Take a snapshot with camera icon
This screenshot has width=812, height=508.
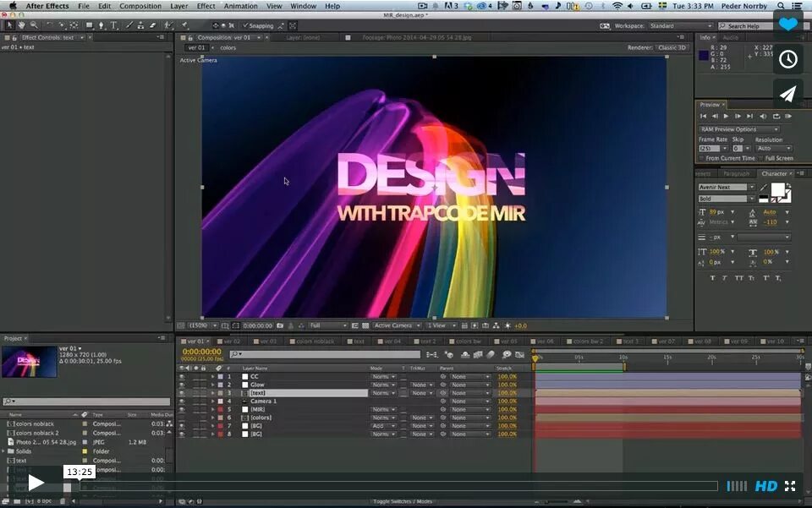pos(280,326)
